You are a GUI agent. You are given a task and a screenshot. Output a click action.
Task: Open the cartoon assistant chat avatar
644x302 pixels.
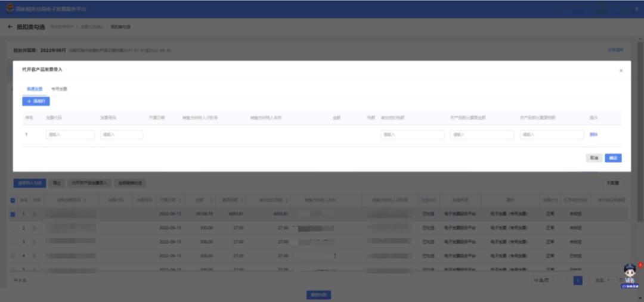(x=629, y=275)
